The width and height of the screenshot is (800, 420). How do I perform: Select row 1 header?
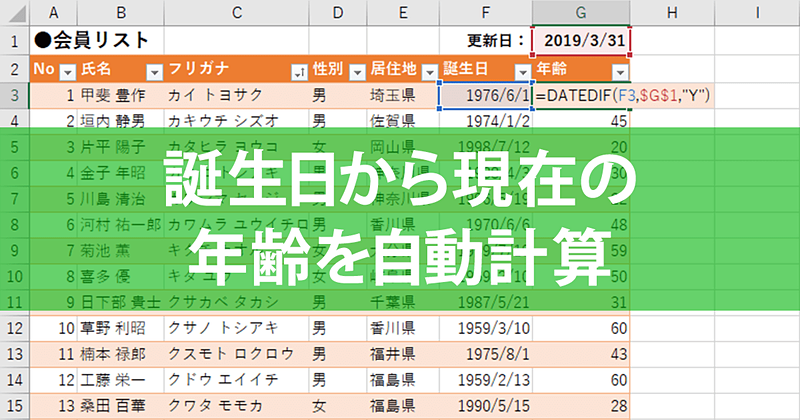click(15, 41)
